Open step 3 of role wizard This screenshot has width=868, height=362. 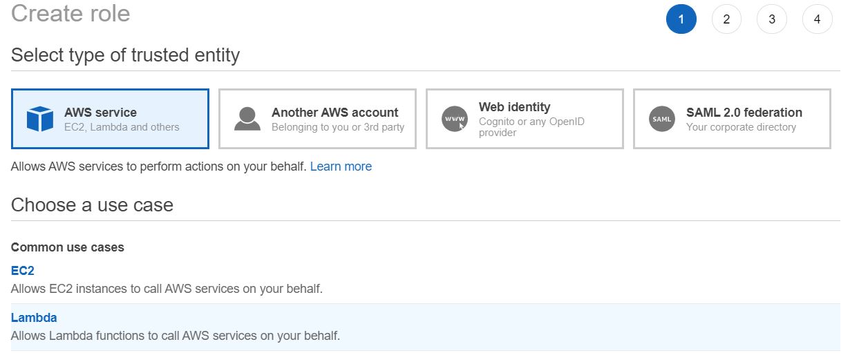[772, 19]
